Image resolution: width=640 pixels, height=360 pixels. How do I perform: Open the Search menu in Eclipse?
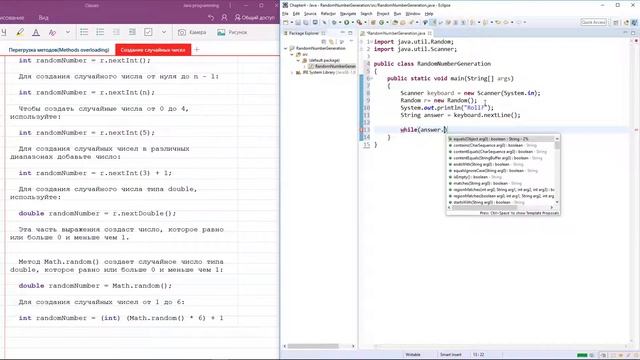click(367, 14)
